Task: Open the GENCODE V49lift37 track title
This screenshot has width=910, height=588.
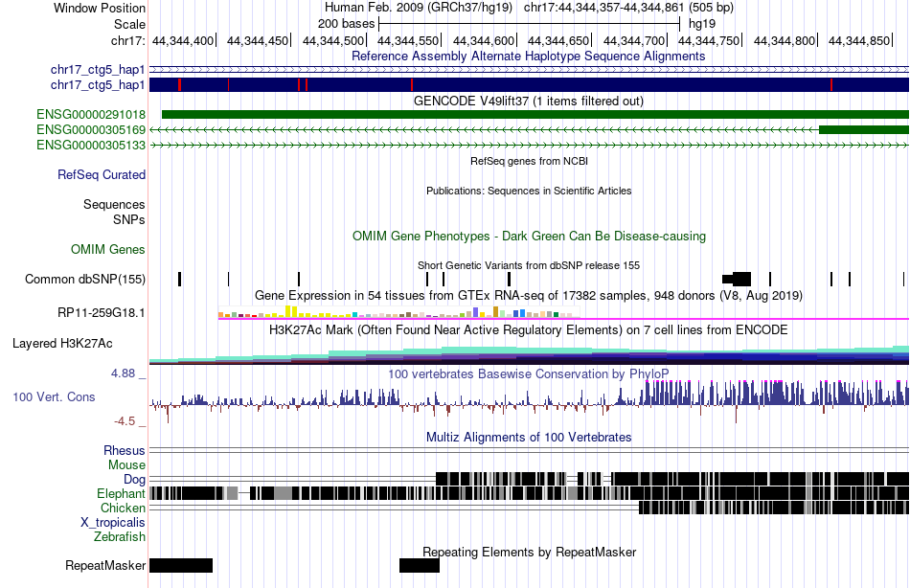Action: click(529, 101)
